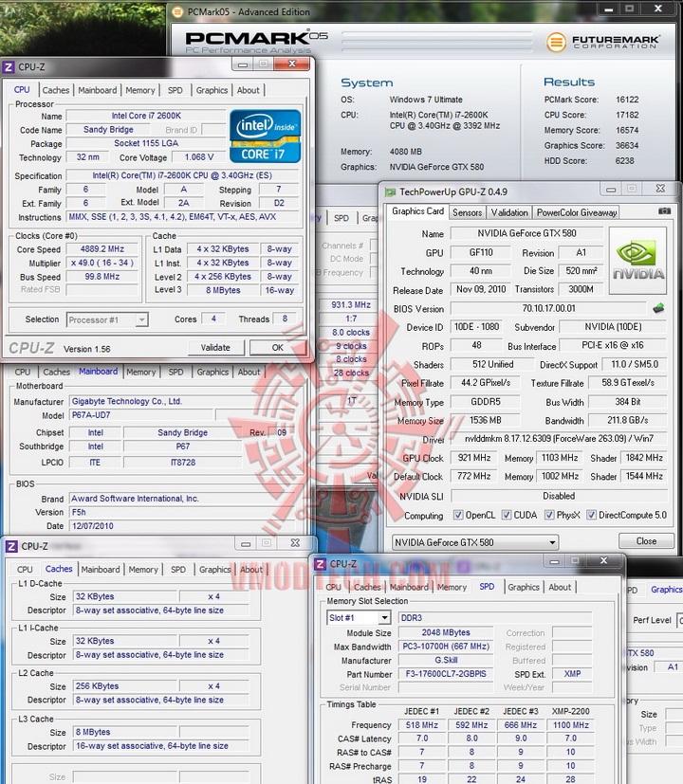Open Graphics tab in CPU-Z SPD window

coord(524,588)
